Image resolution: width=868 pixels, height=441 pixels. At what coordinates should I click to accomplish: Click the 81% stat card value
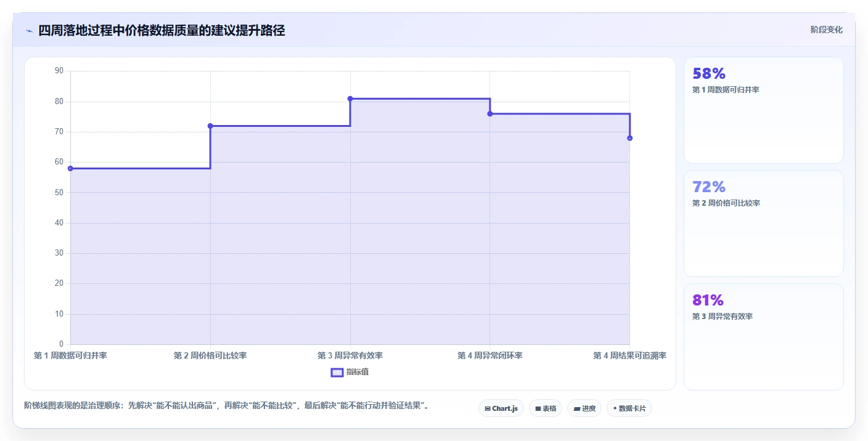click(708, 301)
